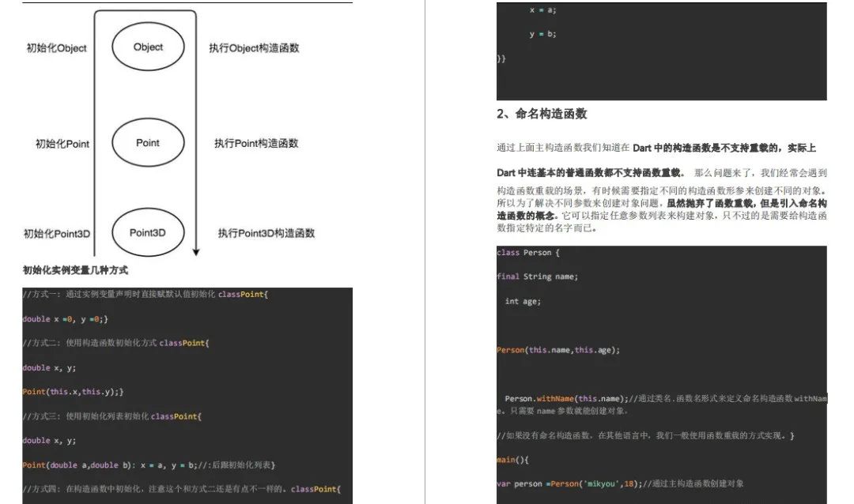Click the '//方式四' comment line
This screenshot has width=854, height=504.
[x=181, y=489]
